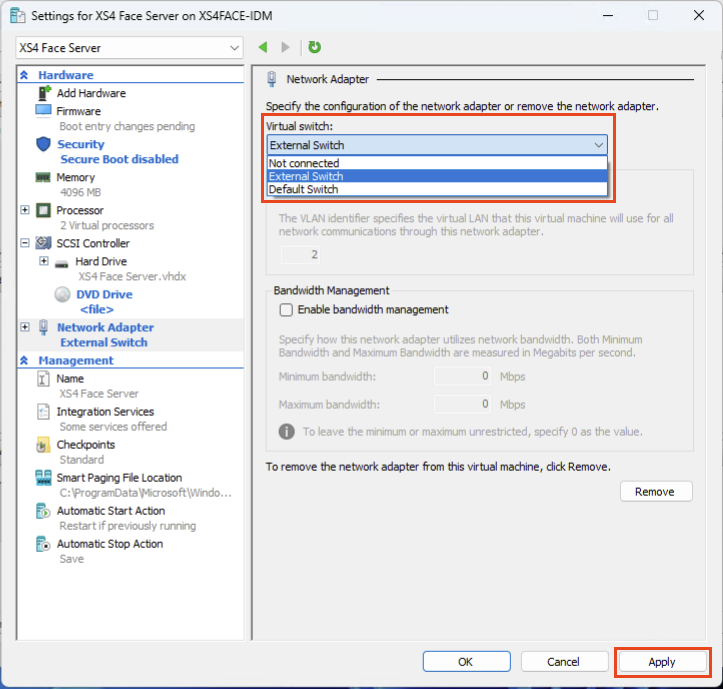
Task: Expand the Network Adapter tree node
Action: [x=25, y=327]
